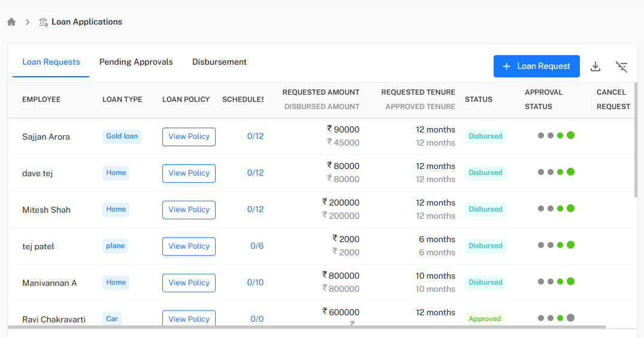Open the 0/12 schedules link for dave tej
The image size is (644, 338).
(255, 173)
